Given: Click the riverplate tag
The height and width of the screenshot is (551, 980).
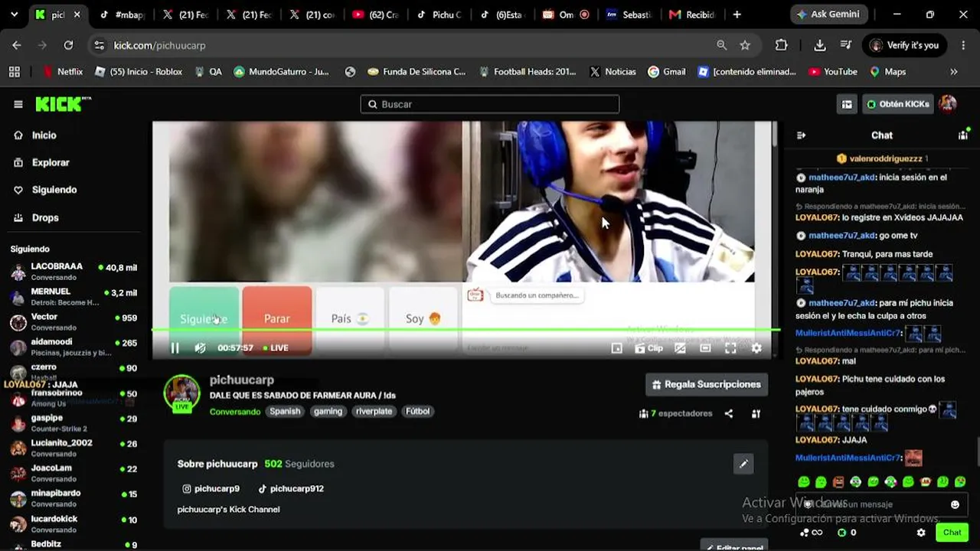Looking at the screenshot, I should coord(374,412).
